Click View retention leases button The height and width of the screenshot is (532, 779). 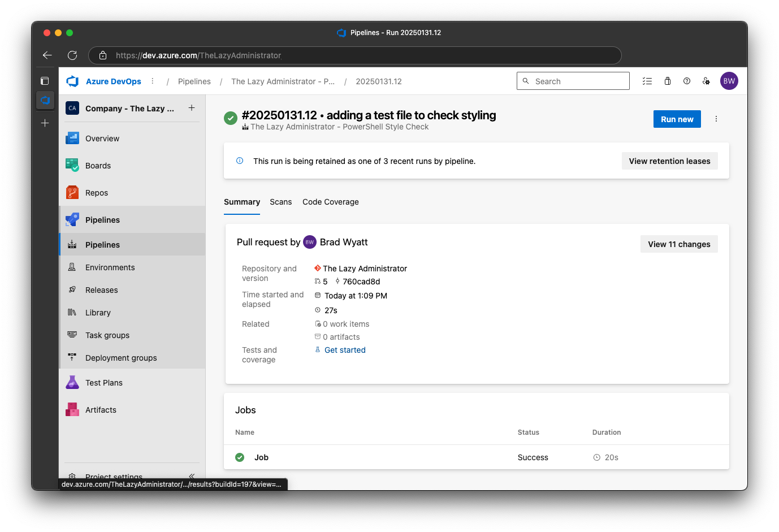(x=669, y=161)
